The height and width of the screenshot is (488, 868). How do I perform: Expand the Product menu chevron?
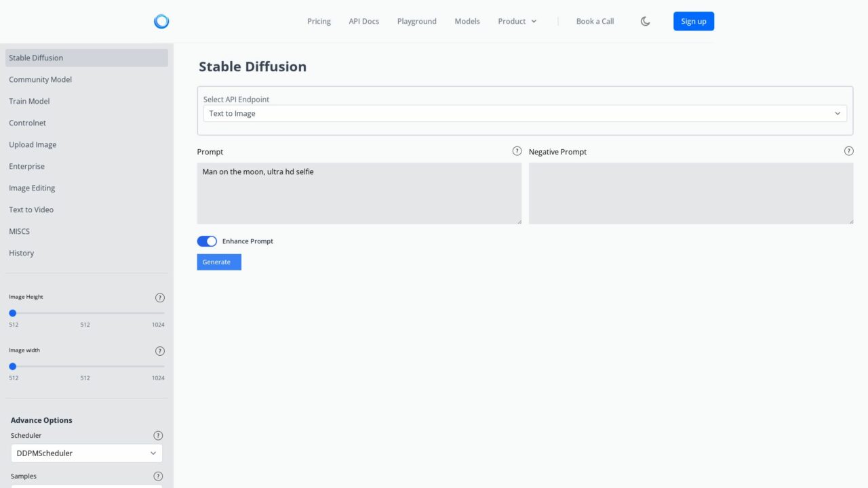535,21
